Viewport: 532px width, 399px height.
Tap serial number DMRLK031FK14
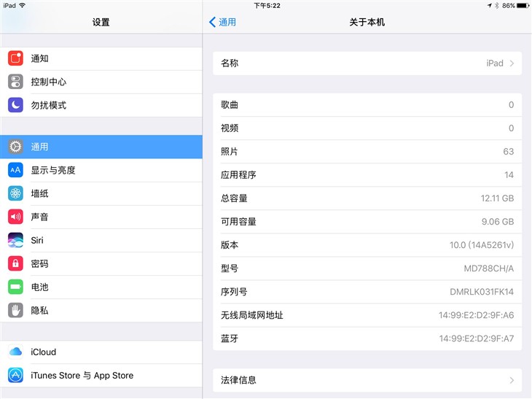tap(482, 292)
